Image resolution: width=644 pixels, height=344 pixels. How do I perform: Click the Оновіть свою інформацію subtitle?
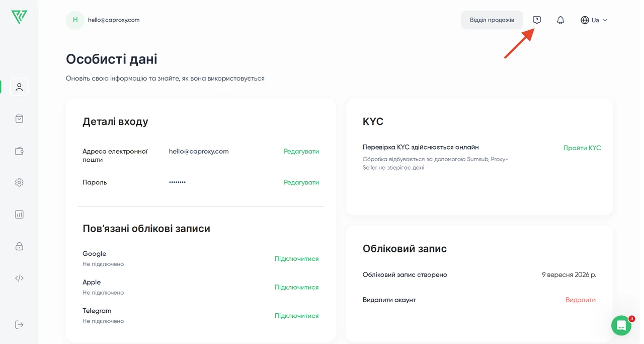[x=165, y=79]
